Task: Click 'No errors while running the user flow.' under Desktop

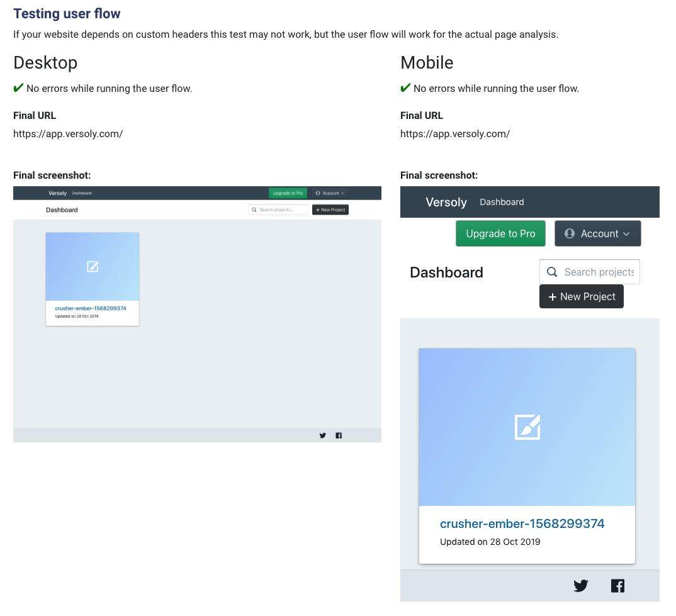Action: 109,88
